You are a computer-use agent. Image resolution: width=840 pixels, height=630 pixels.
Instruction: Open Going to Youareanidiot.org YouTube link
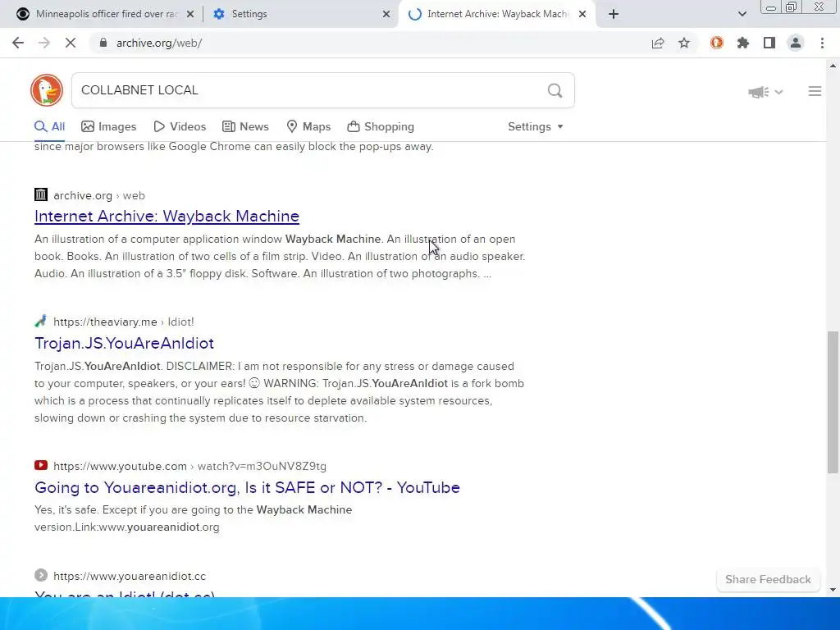pyautogui.click(x=247, y=487)
